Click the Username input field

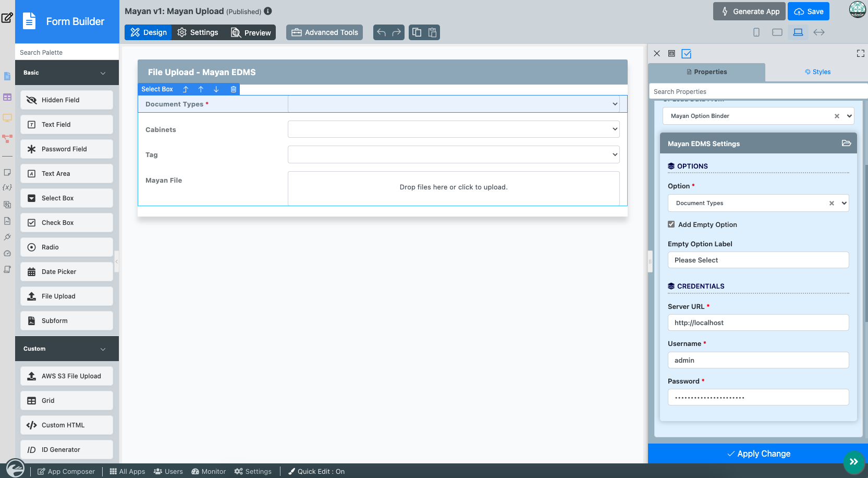[x=759, y=360]
